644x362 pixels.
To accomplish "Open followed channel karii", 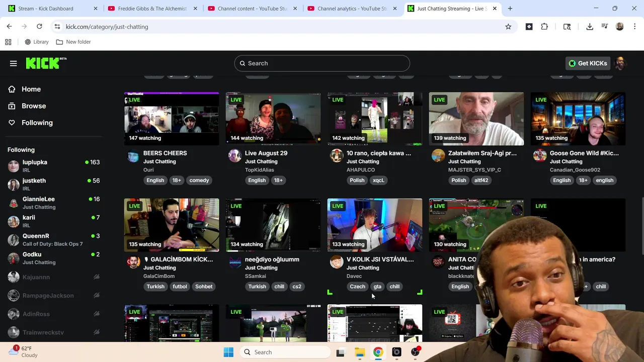I will point(54,221).
